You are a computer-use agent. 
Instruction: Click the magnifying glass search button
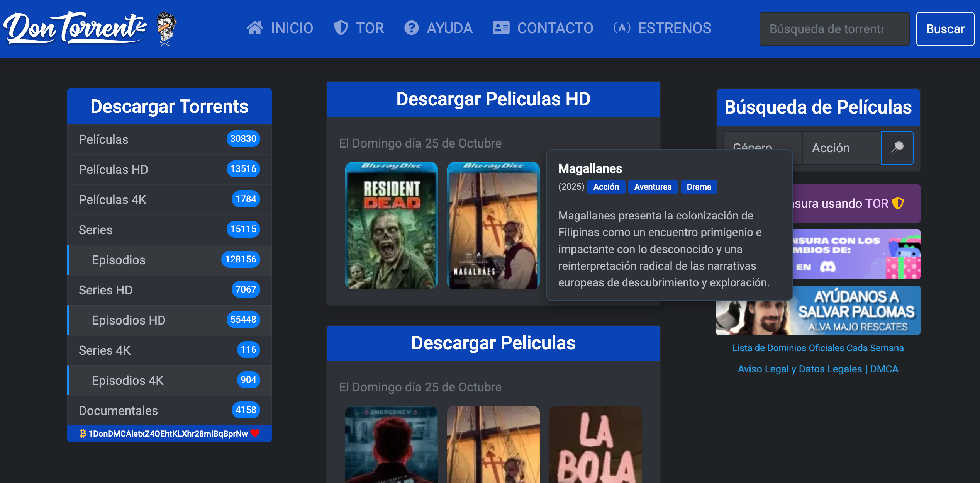click(x=897, y=148)
